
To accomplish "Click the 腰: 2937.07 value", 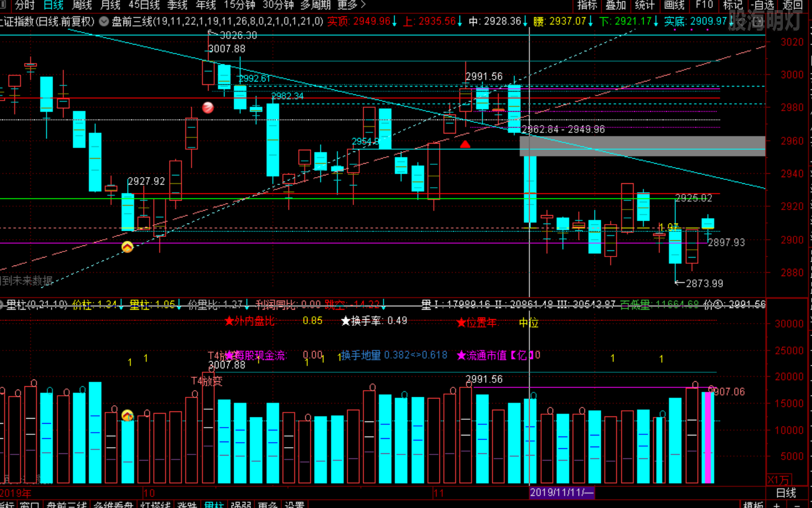I will coord(560,21).
